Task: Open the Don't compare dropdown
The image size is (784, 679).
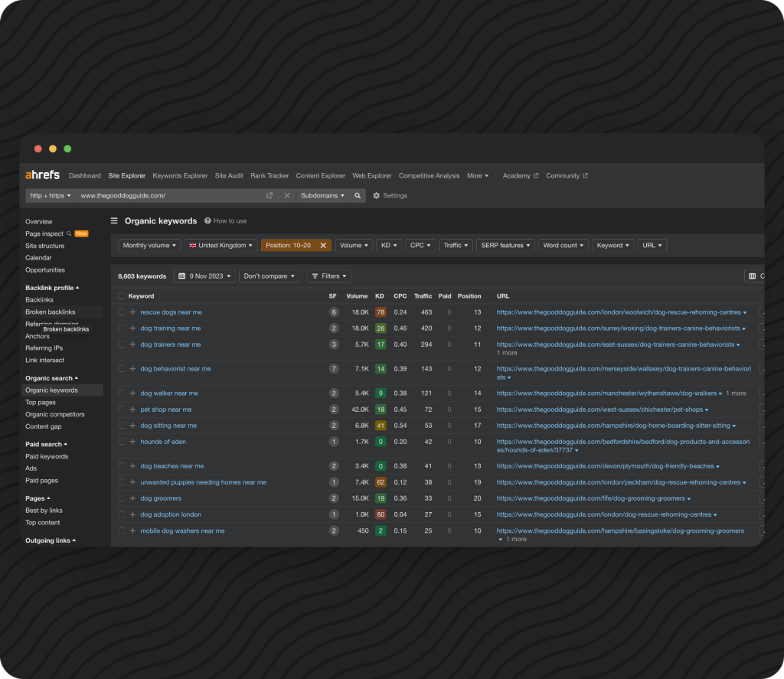Action: point(269,276)
